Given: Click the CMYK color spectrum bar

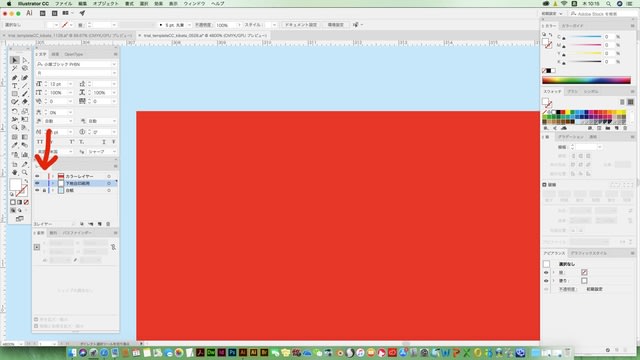Looking at the screenshot, I should [586, 80].
